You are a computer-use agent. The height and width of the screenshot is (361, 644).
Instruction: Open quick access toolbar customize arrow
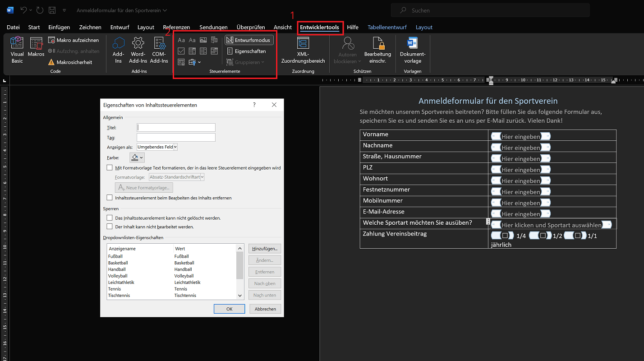[x=64, y=10]
